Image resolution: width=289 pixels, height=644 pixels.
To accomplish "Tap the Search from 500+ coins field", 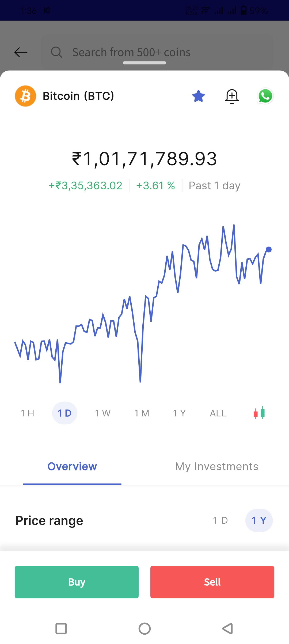I will (131, 52).
